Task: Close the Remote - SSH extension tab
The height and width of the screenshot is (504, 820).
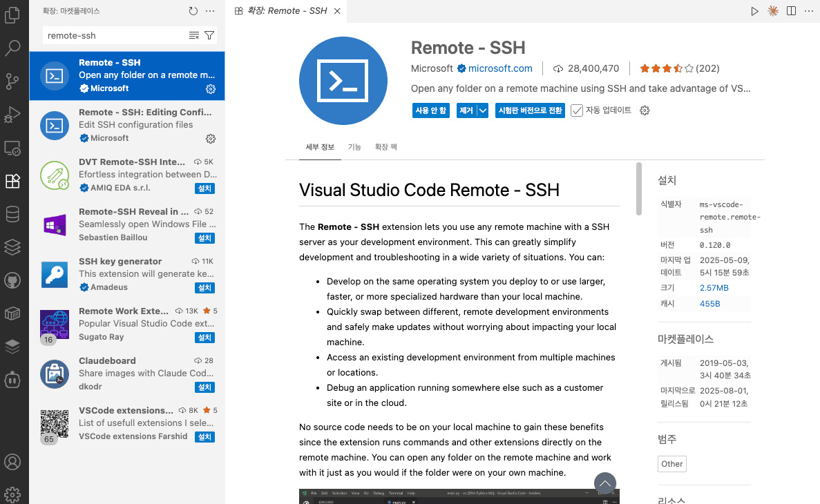Action: pyautogui.click(x=337, y=11)
